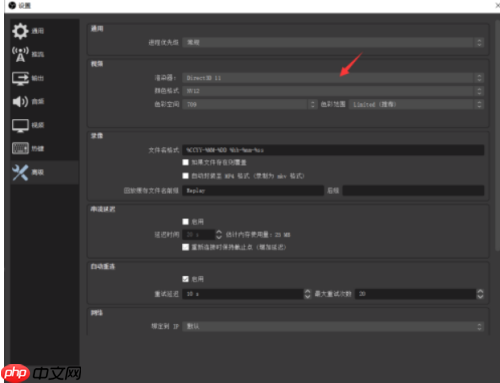500x383 pixels.
Task: Toggle automatically remux to MP4 checkbox
Action: tap(186, 176)
